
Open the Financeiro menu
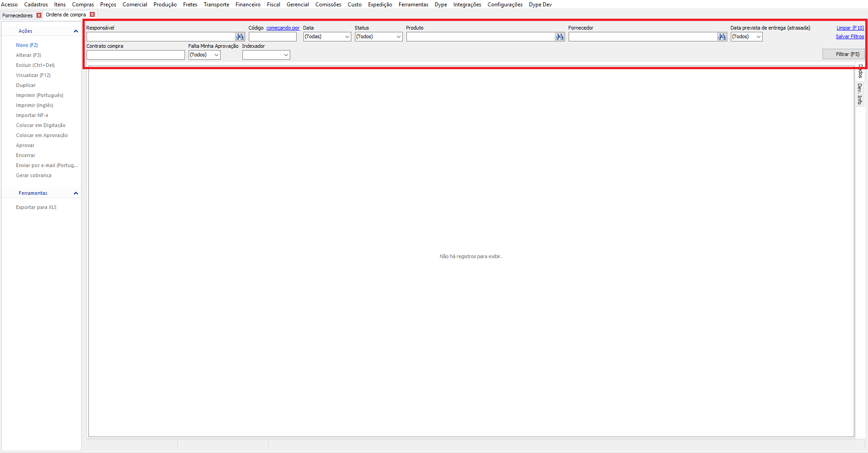click(x=248, y=5)
